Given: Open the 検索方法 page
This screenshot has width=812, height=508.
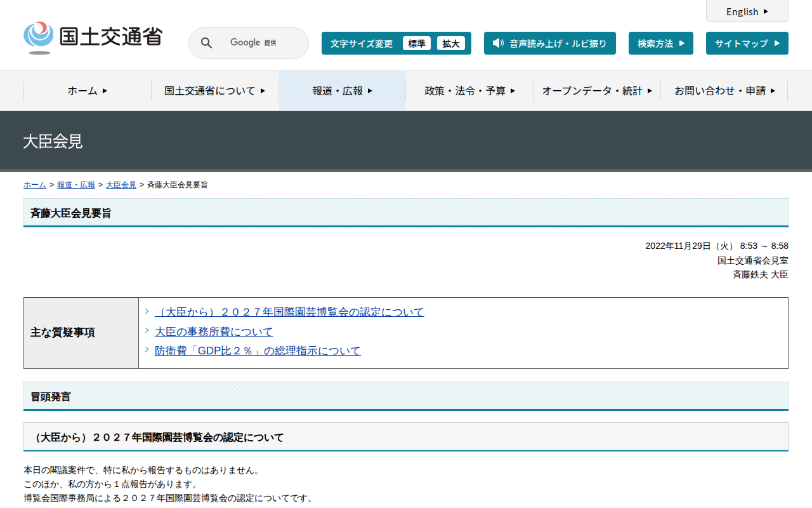Looking at the screenshot, I should pos(660,43).
